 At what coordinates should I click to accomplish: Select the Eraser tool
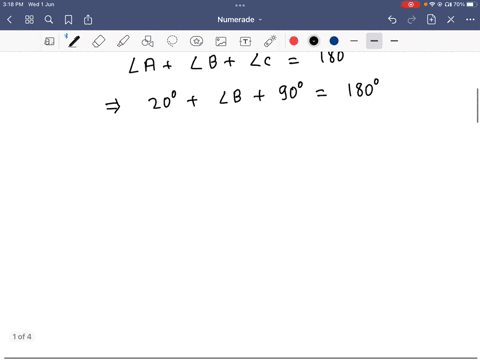(x=99, y=41)
